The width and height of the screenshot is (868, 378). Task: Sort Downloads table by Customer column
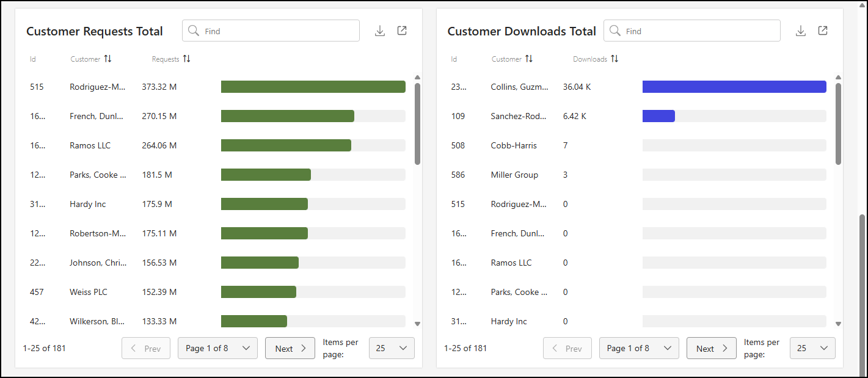point(529,59)
